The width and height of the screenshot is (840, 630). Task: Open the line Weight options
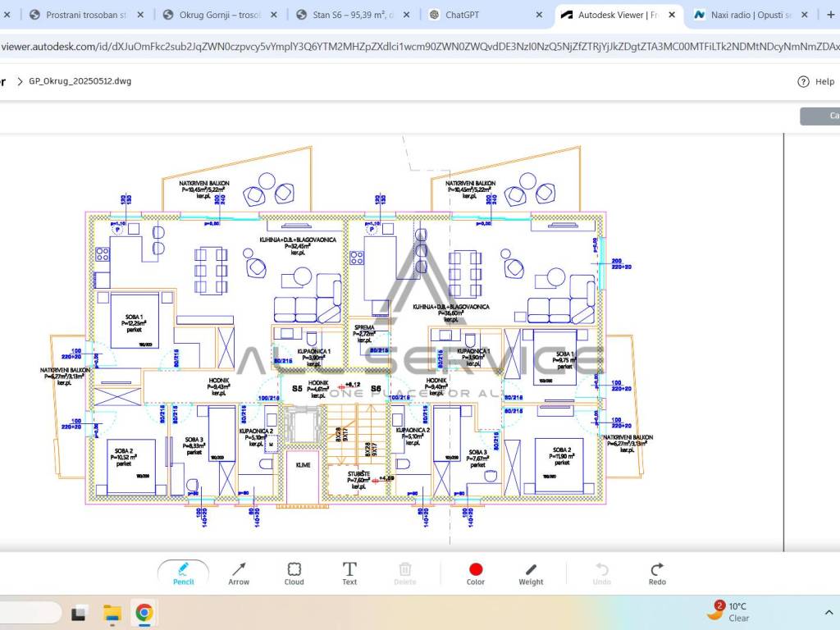(x=531, y=573)
